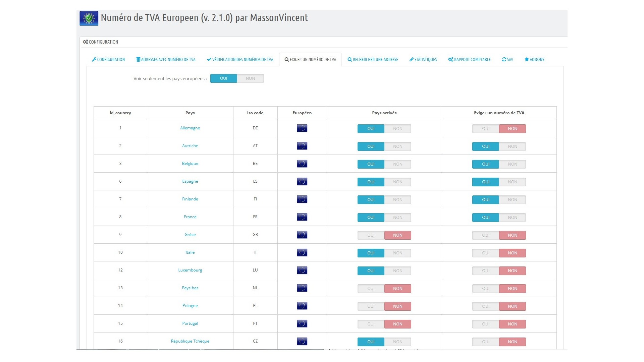
Task: Click the wrench icon on Configuration tab
Action: click(x=94, y=60)
